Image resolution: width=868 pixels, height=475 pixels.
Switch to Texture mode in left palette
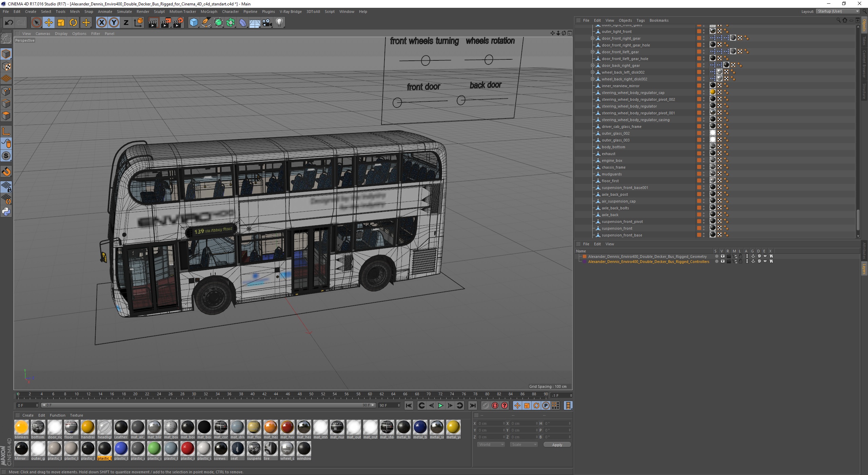(x=6, y=66)
